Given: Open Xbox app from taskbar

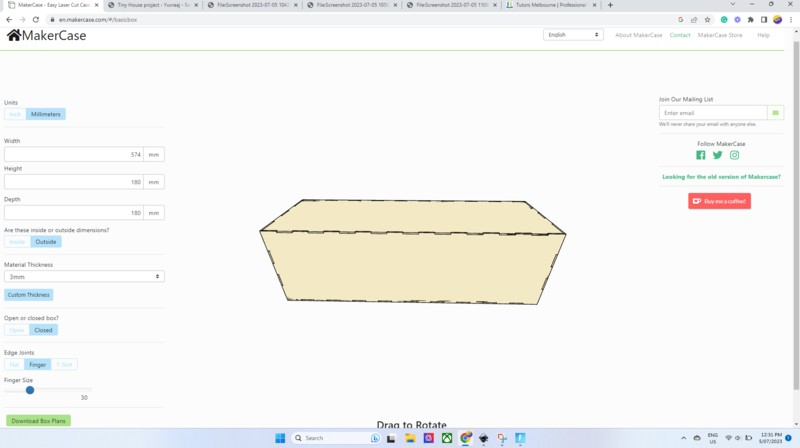Looking at the screenshot, I should pos(447,438).
